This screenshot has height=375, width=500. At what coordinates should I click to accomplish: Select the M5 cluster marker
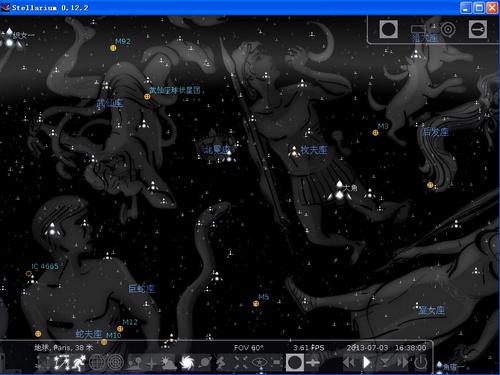pyautogui.click(x=256, y=303)
